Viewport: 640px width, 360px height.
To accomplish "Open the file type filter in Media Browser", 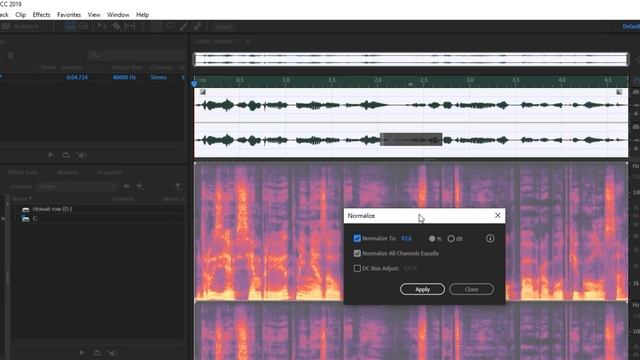I will pos(178,186).
